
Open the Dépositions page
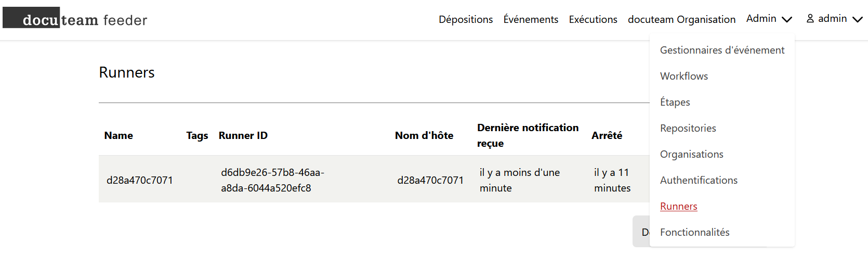coord(466,19)
